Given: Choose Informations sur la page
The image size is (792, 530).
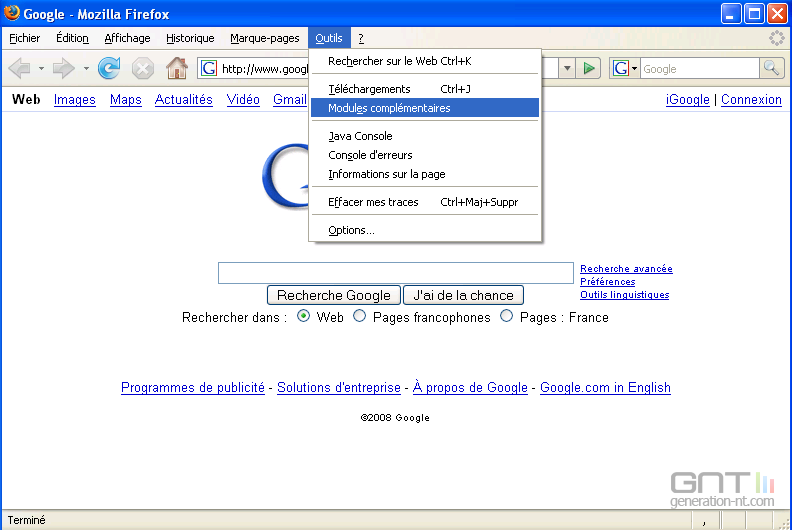Looking at the screenshot, I should [x=425, y=174].
